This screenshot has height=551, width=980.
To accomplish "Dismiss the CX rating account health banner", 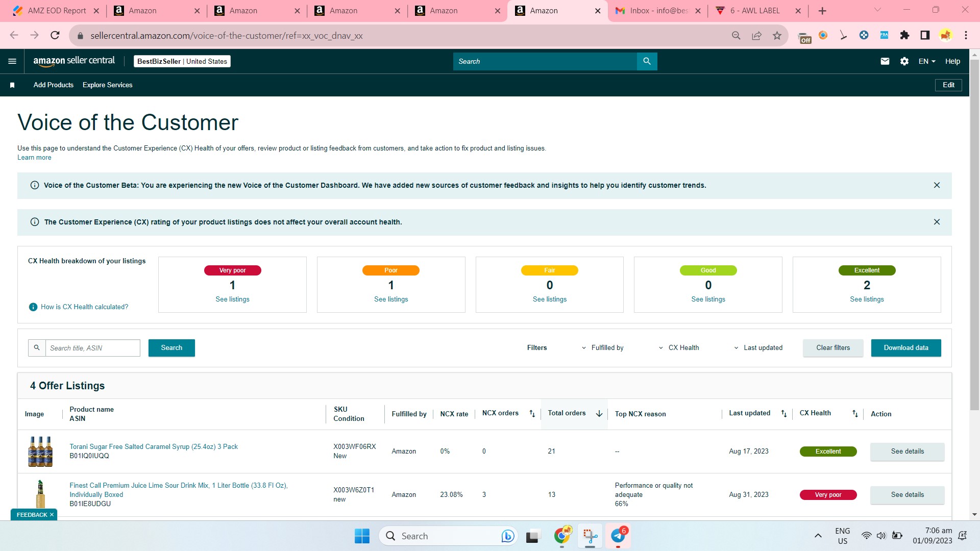I will coord(937,222).
